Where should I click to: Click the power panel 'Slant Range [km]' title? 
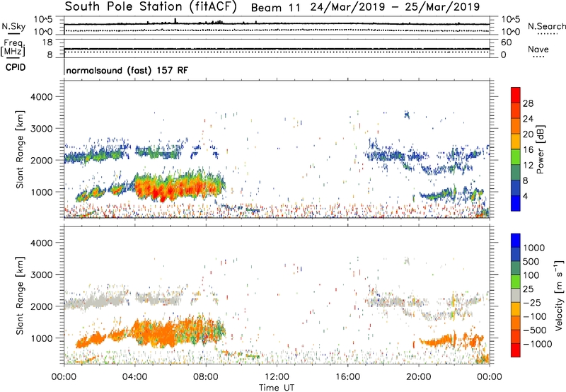(20, 149)
